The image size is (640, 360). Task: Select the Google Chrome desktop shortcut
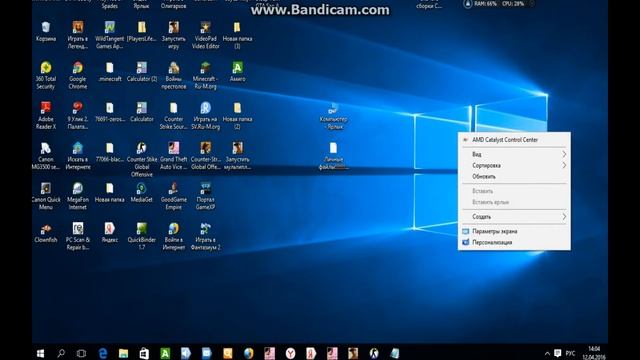pyautogui.click(x=78, y=75)
